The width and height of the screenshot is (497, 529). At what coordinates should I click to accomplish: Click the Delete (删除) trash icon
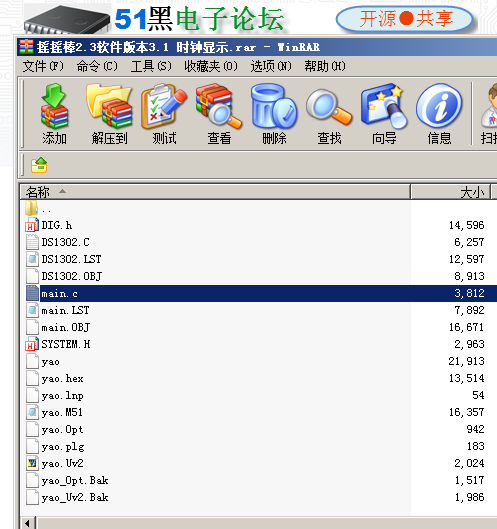(x=274, y=106)
